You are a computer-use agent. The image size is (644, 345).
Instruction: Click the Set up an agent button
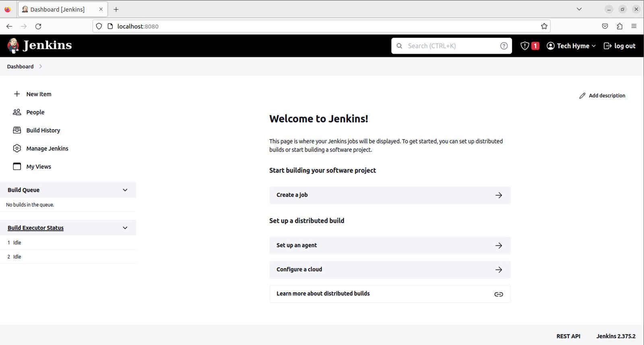[390, 245]
